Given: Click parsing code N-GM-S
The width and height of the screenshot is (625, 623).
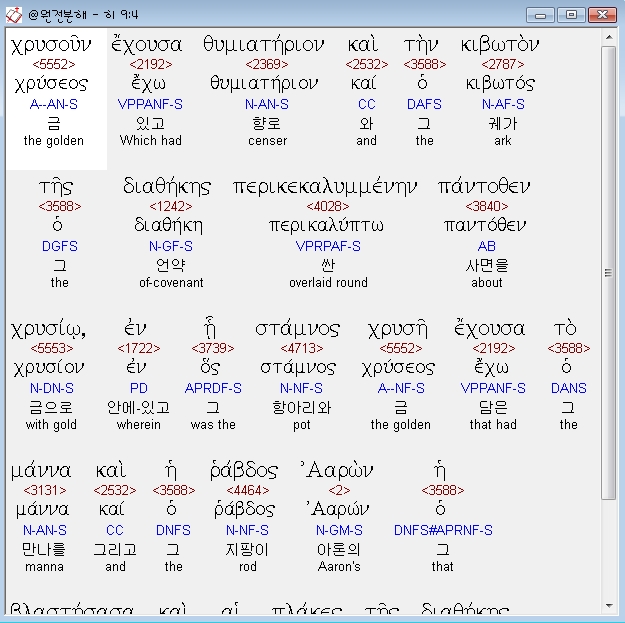Looking at the screenshot, I should (x=339, y=530).
